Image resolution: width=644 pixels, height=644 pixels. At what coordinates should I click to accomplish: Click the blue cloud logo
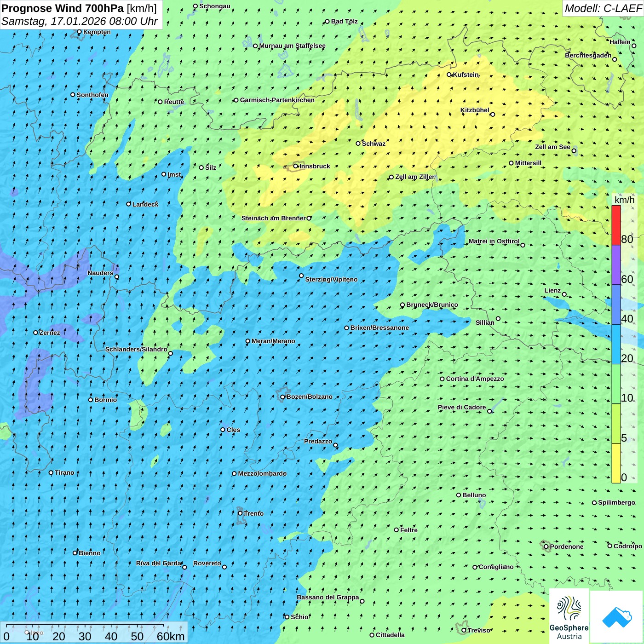point(616,617)
